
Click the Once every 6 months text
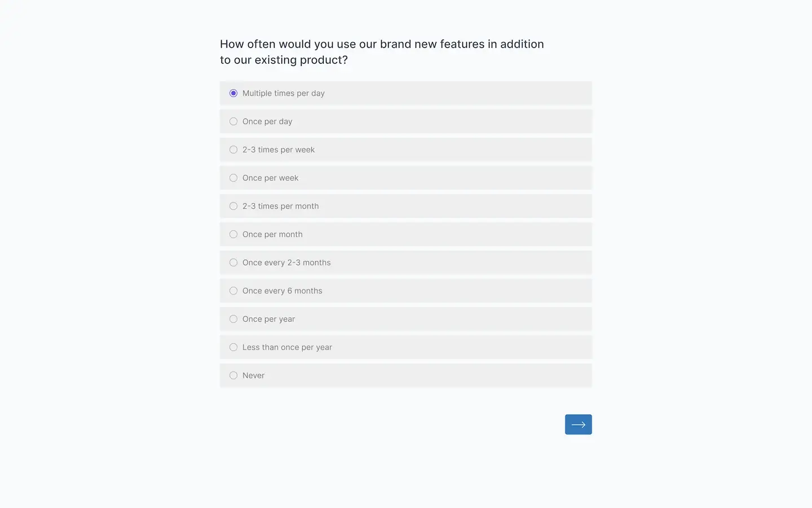point(282,291)
